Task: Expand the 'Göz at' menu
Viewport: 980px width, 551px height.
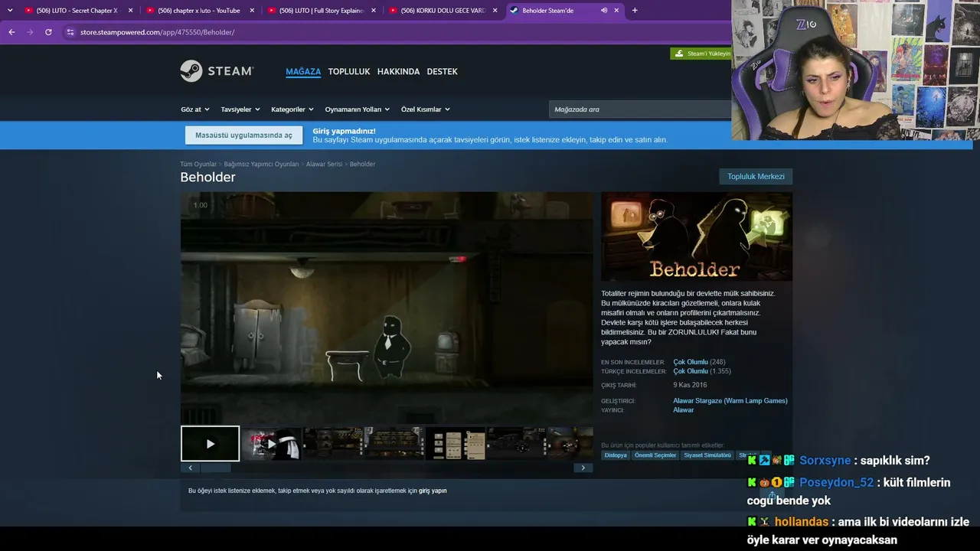Action: 194,109
